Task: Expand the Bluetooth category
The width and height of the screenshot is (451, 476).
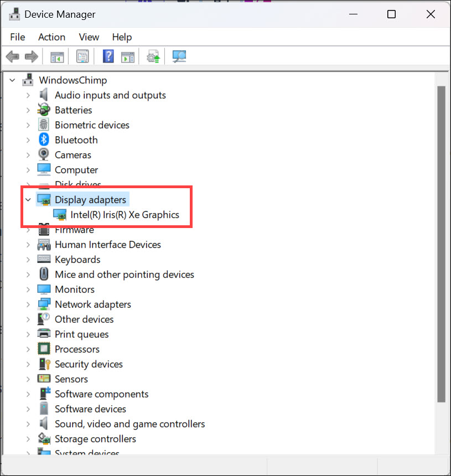Action: click(x=28, y=140)
